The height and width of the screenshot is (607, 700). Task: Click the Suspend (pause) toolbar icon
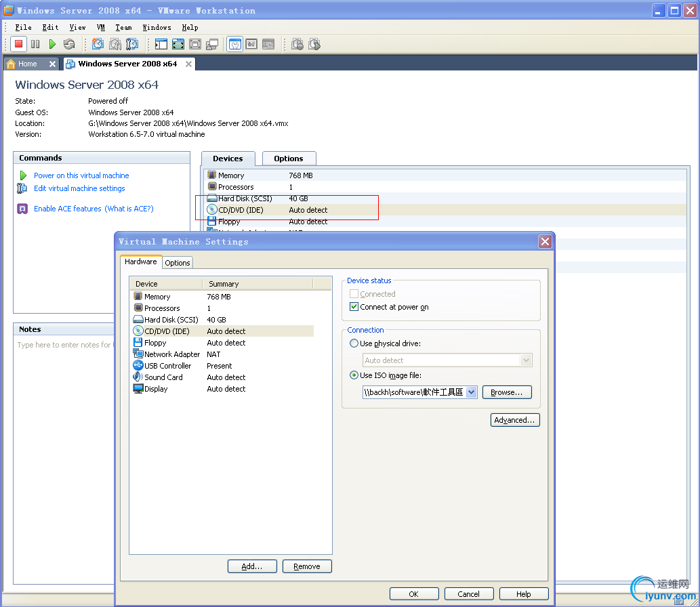[x=35, y=44]
